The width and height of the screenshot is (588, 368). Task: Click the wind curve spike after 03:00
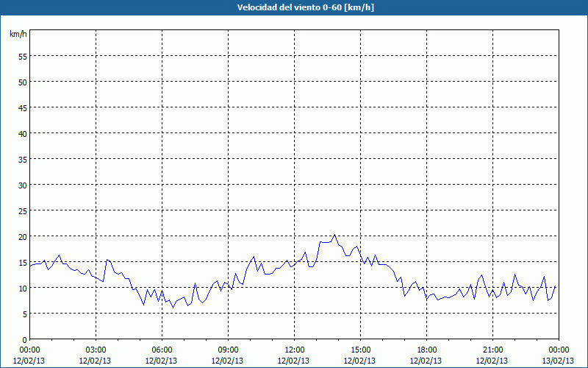pyautogui.click(x=107, y=260)
